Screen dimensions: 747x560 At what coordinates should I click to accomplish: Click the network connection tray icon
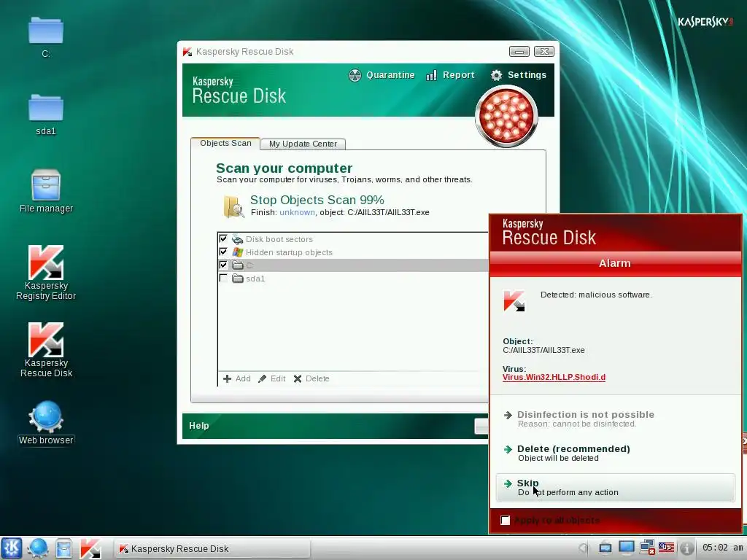click(646, 548)
